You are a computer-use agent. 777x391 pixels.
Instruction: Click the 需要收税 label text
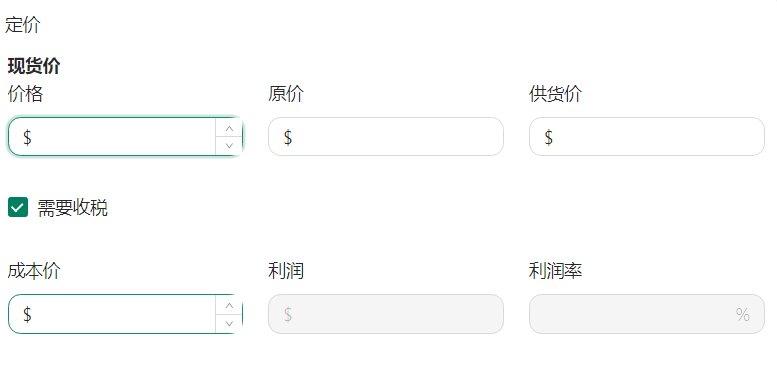(x=72, y=208)
